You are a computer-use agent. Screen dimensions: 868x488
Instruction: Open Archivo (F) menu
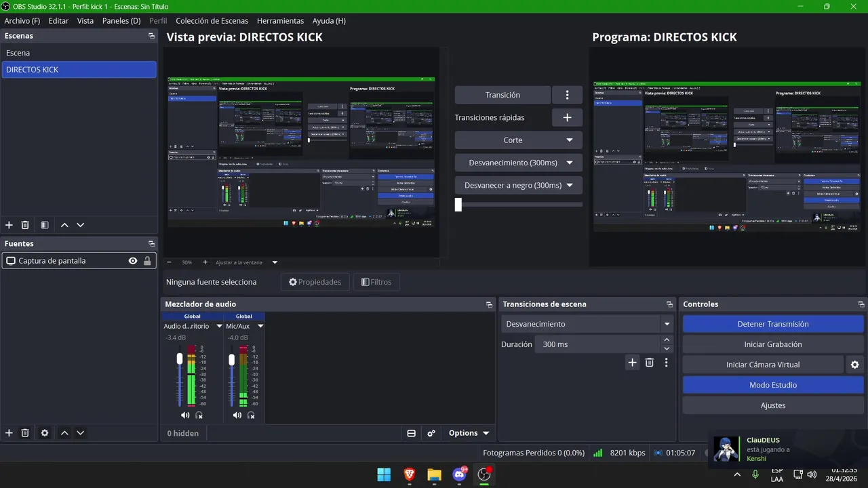22,21
